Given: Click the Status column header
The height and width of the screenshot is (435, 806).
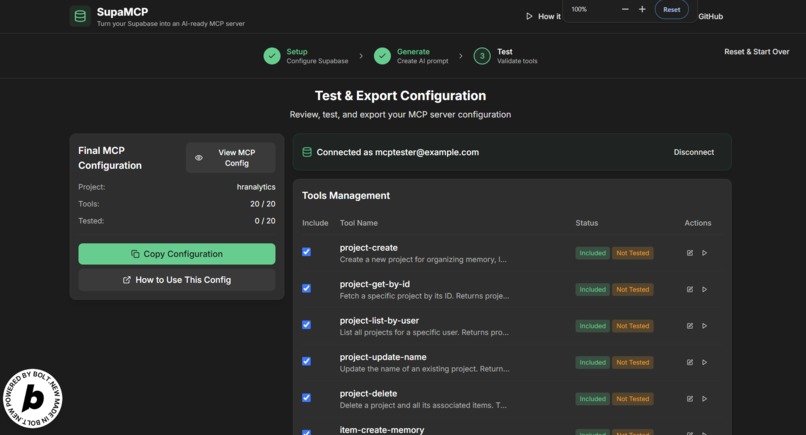Looking at the screenshot, I should pos(587,223).
